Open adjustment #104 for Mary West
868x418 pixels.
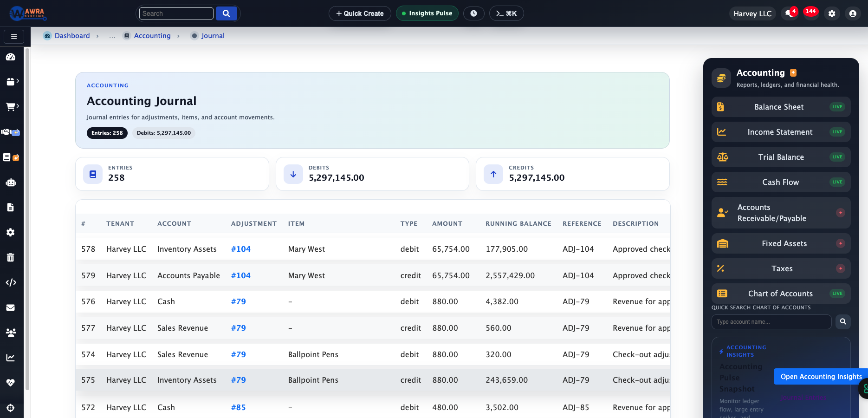(x=240, y=249)
